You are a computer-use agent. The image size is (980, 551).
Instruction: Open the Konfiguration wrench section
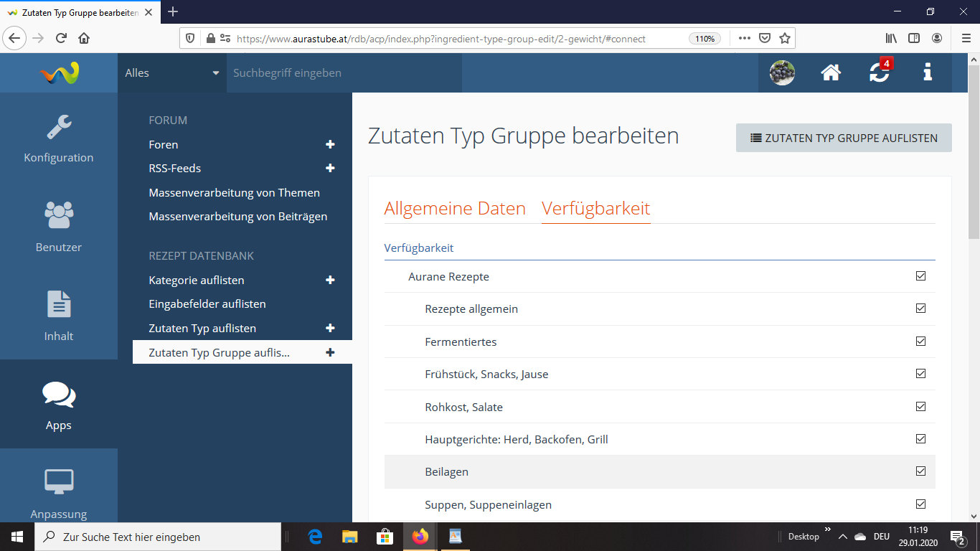(59, 138)
